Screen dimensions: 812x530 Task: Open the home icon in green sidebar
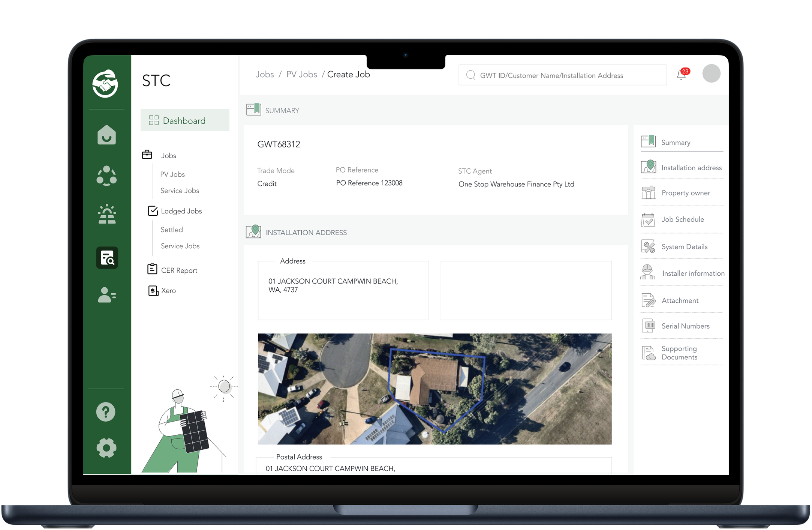[x=106, y=135]
